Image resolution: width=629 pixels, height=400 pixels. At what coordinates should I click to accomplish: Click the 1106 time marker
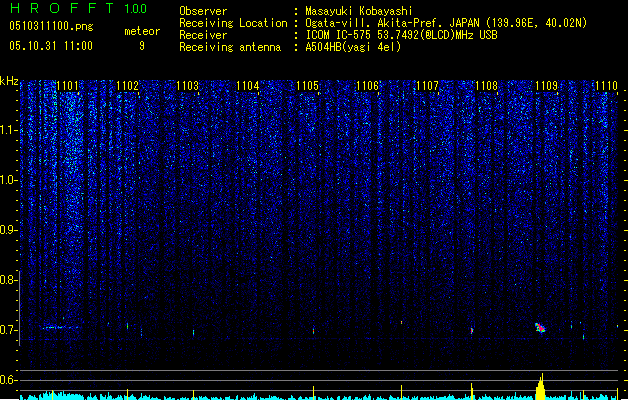point(367,86)
